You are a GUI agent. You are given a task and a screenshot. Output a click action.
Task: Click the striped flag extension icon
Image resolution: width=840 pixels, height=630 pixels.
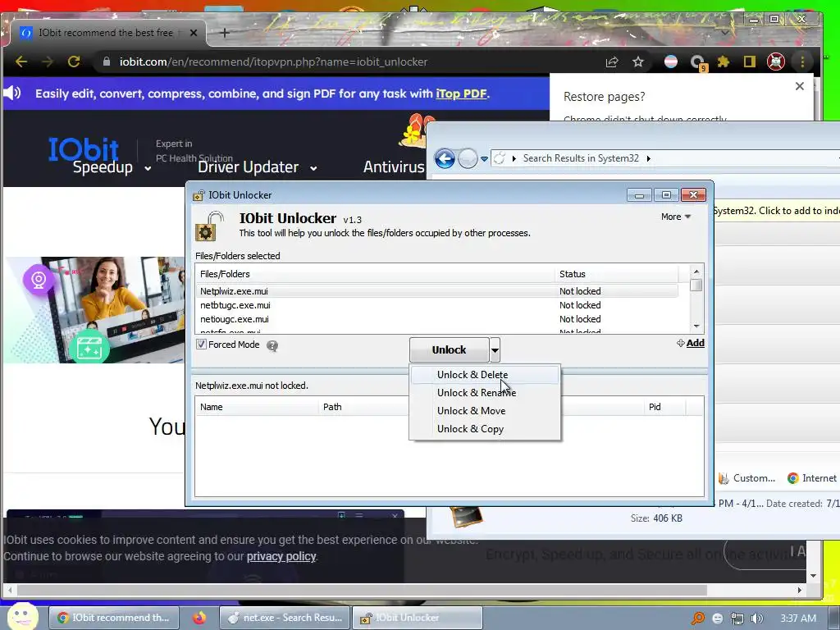[671, 62]
